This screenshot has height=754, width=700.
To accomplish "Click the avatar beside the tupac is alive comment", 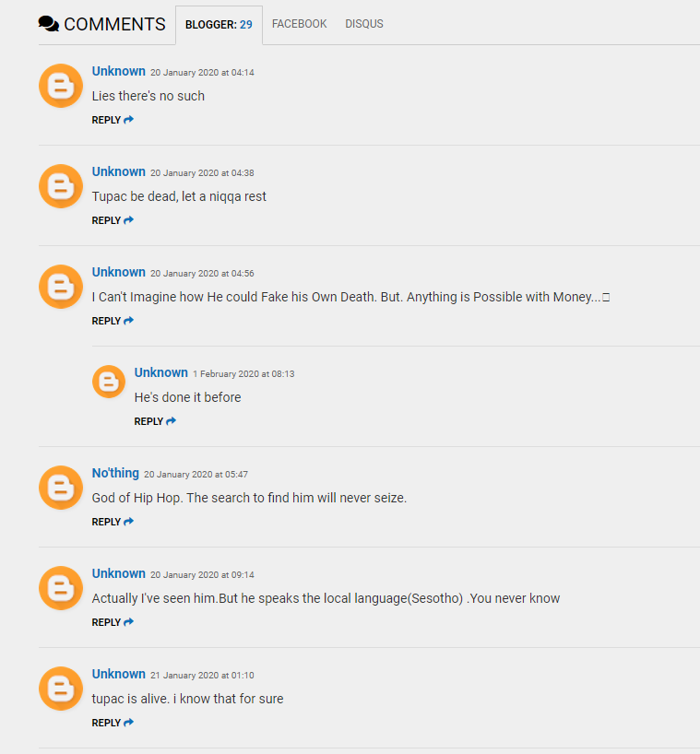I will point(61,689).
